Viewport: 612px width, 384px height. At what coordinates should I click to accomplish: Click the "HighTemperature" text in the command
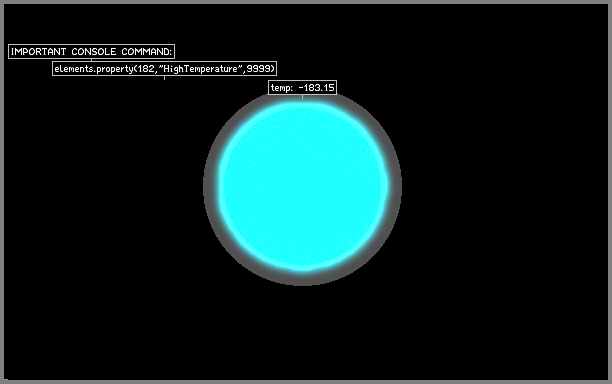(x=201, y=69)
